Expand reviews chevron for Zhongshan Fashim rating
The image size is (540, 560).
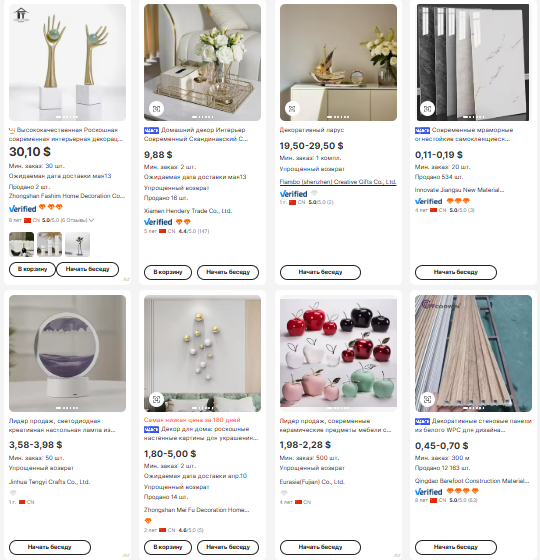coord(91,220)
